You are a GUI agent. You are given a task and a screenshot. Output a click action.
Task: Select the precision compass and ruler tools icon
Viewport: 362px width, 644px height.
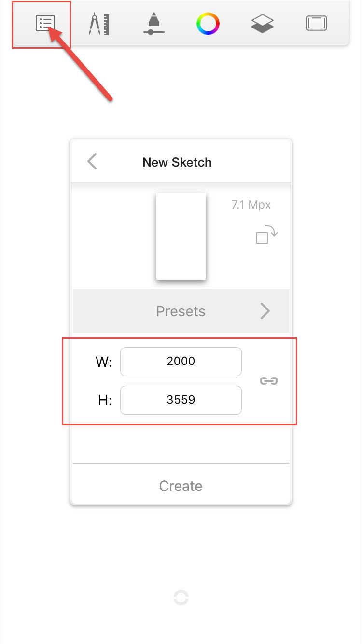(99, 23)
